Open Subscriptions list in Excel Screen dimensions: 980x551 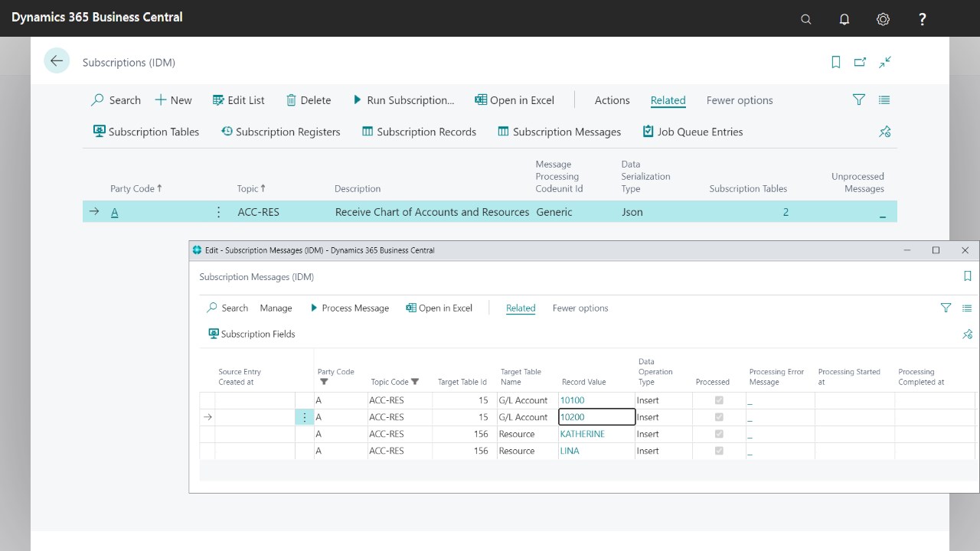click(x=514, y=100)
